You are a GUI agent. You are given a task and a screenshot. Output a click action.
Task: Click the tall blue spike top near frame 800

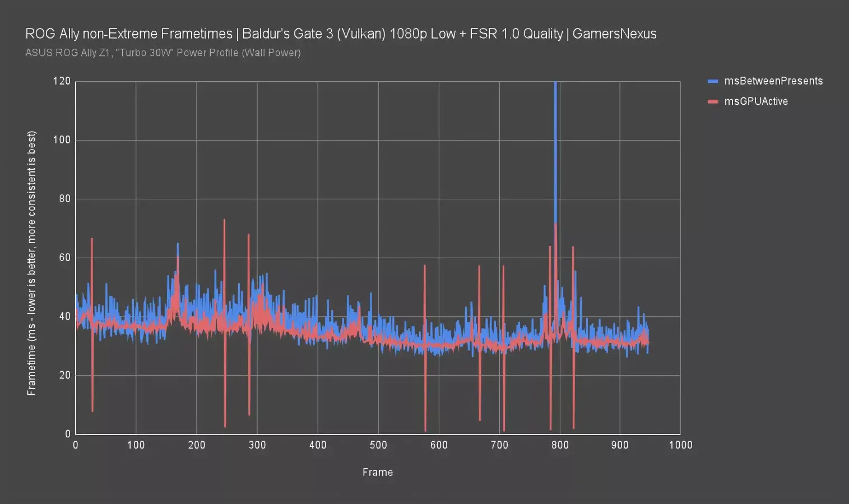pos(555,84)
